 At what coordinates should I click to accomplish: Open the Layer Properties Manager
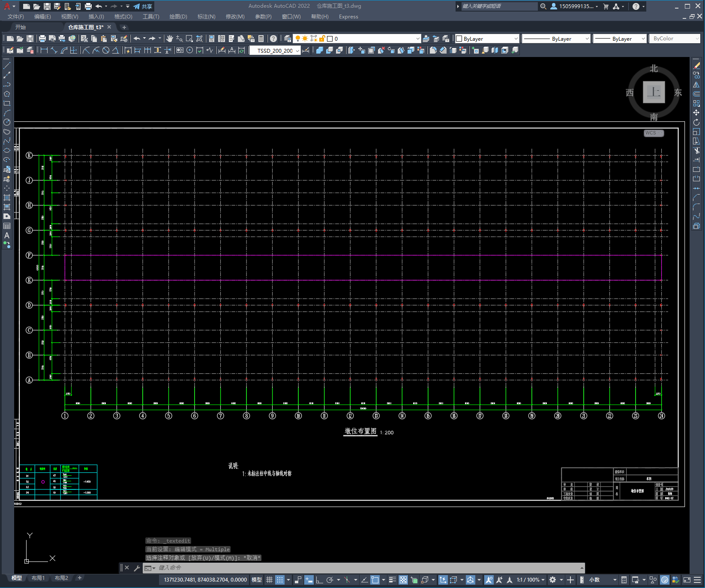(x=288, y=39)
